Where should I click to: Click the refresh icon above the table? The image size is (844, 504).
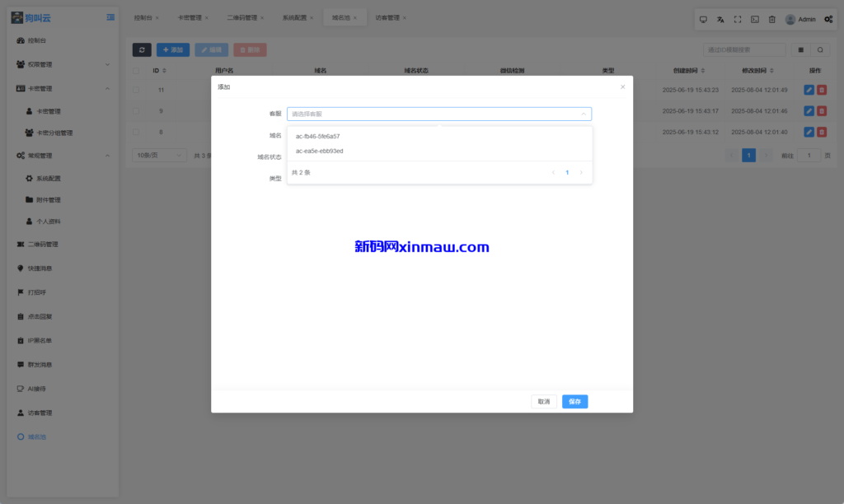tap(141, 49)
